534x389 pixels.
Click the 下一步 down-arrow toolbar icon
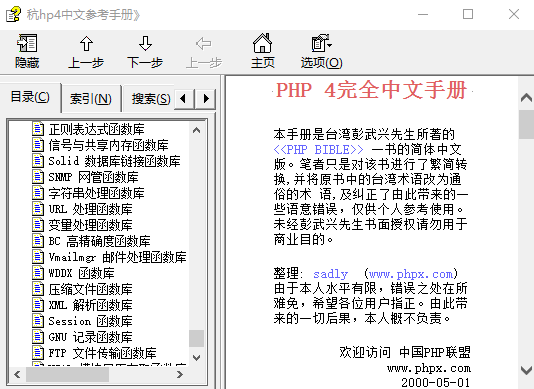145,43
